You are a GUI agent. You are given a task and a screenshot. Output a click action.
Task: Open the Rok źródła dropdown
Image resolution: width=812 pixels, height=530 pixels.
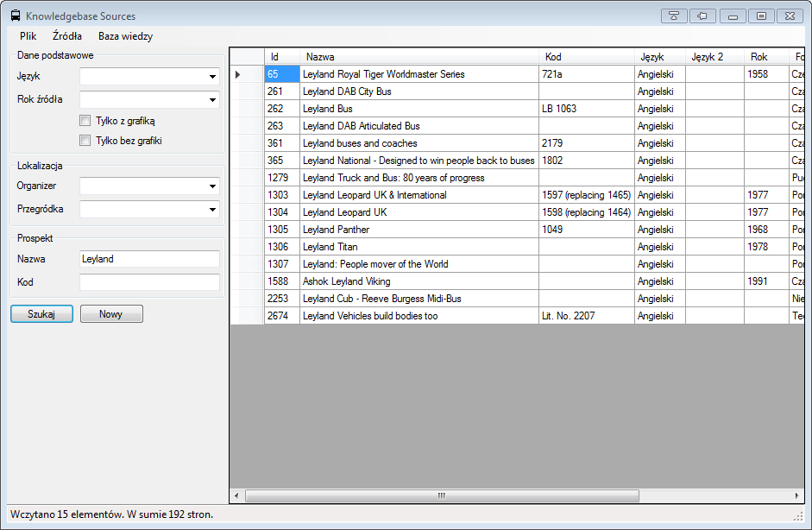click(x=212, y=99)
